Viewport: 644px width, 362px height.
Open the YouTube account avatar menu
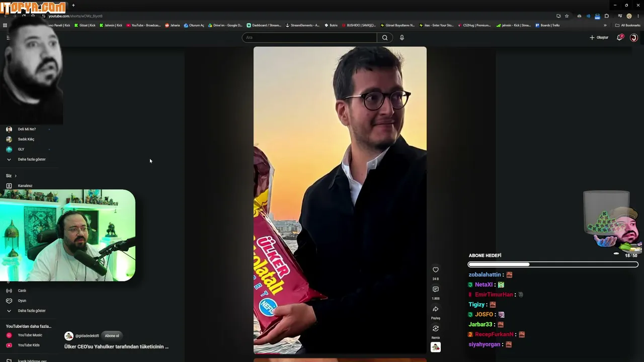coord(634,38)
